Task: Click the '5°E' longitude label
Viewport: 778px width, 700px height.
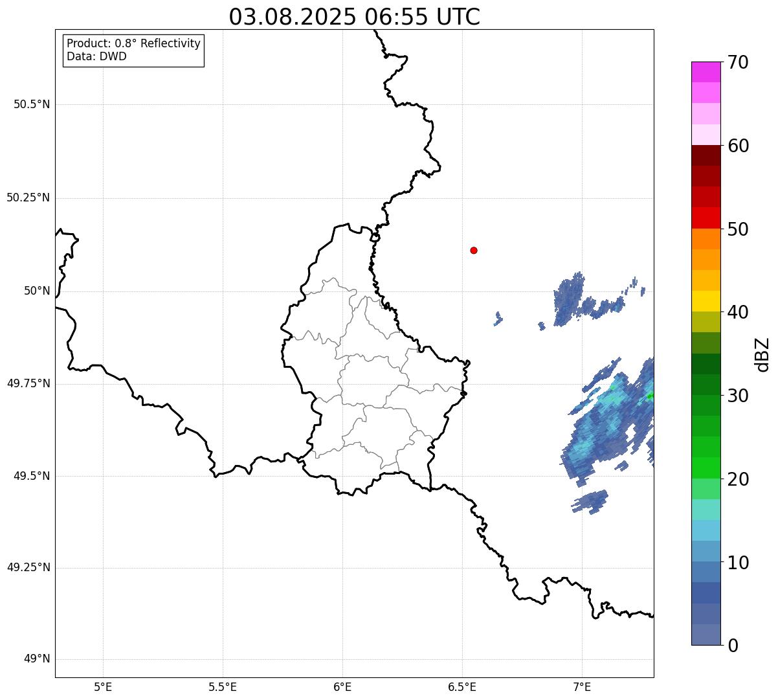Action: click(x=103, y=686)
